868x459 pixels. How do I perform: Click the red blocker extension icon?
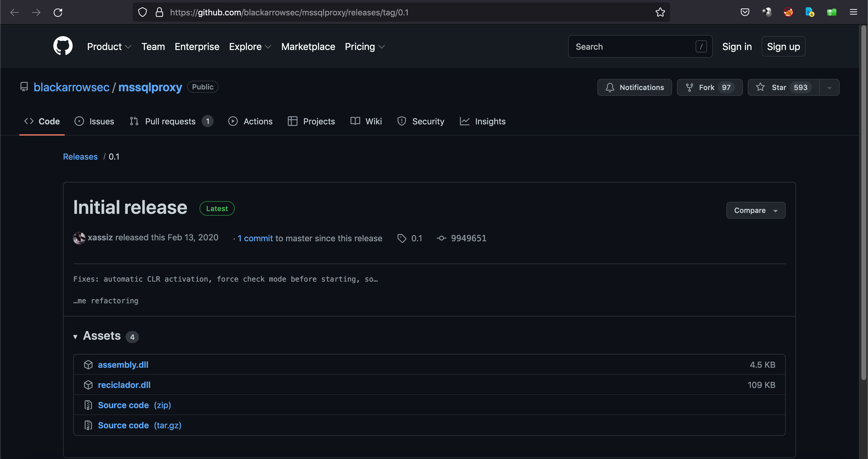pos(788,12)
